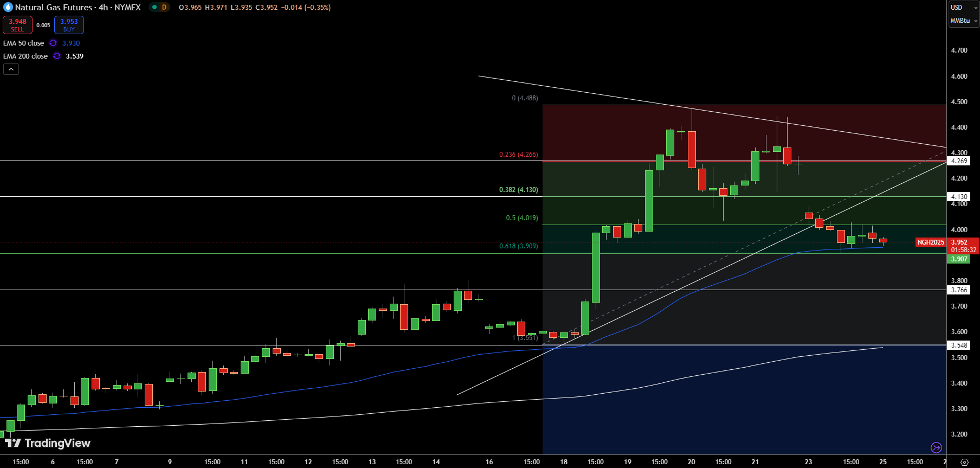980x468 pixels.
Task: Click the 4.700 price scale value
Action: (959, 50)
